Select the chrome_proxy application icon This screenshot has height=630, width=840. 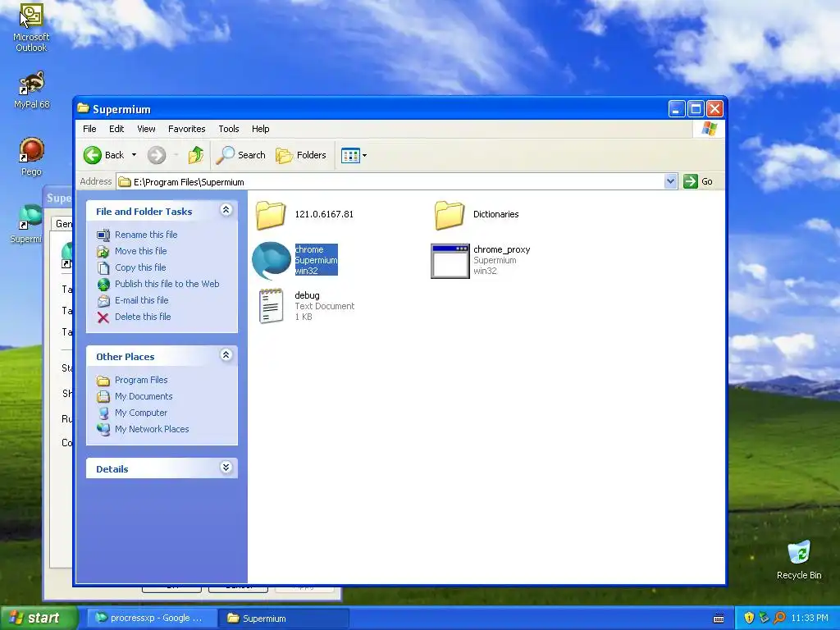click(x=450, y=261)
